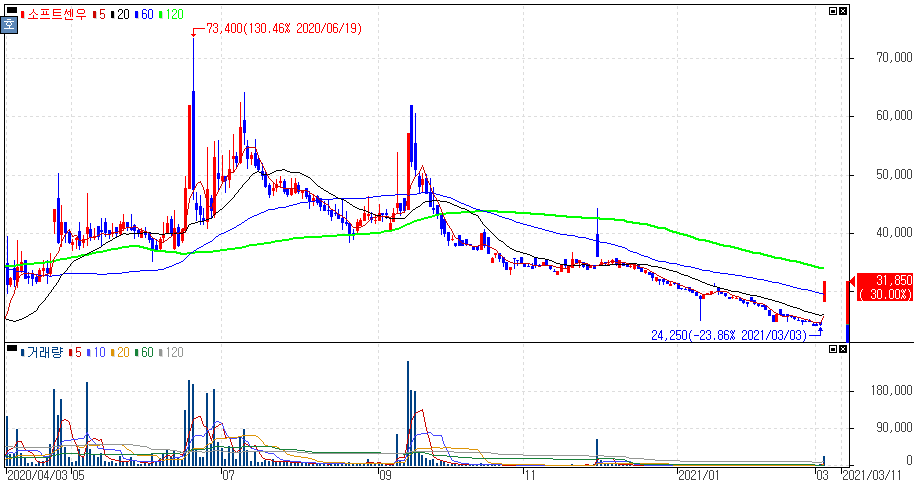The height and width of the screenshot is (483, 914).
Task: Select the black 20-day price MA legend
Action: click(120, 15)
